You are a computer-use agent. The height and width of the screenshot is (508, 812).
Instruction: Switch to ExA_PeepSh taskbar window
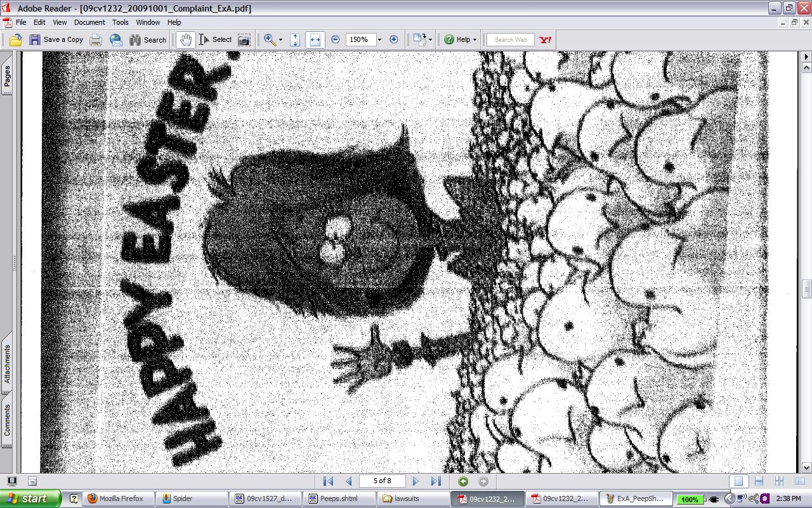634,498
